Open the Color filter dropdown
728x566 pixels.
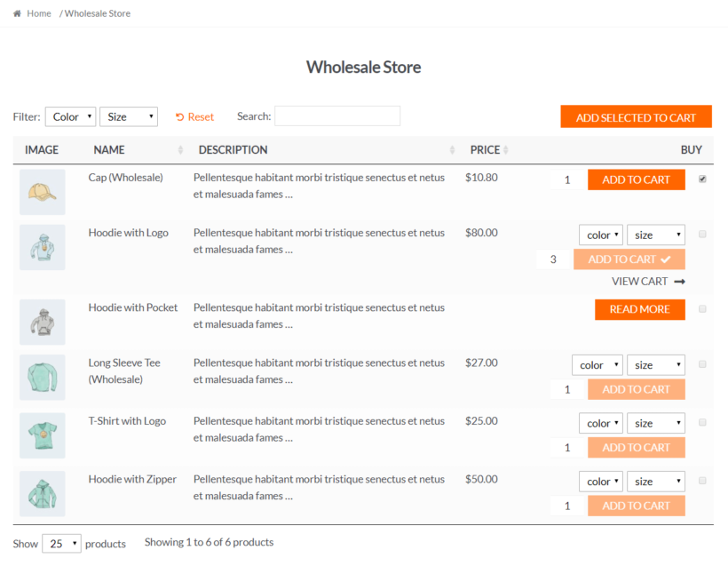70,116
